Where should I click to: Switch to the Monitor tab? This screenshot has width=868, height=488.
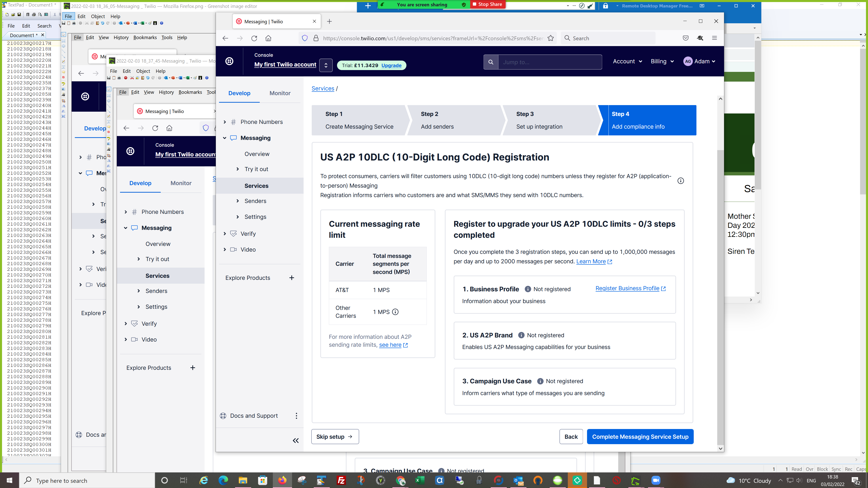point(280,93)
